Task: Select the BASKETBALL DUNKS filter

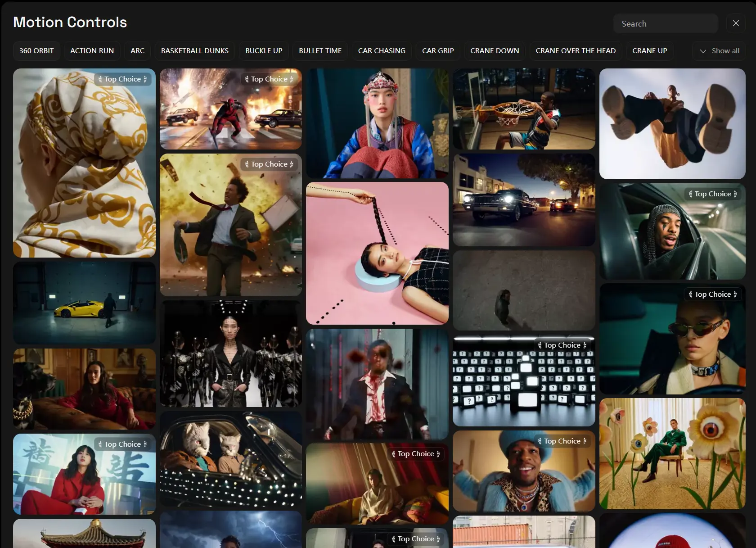Action: coord(195,51)
